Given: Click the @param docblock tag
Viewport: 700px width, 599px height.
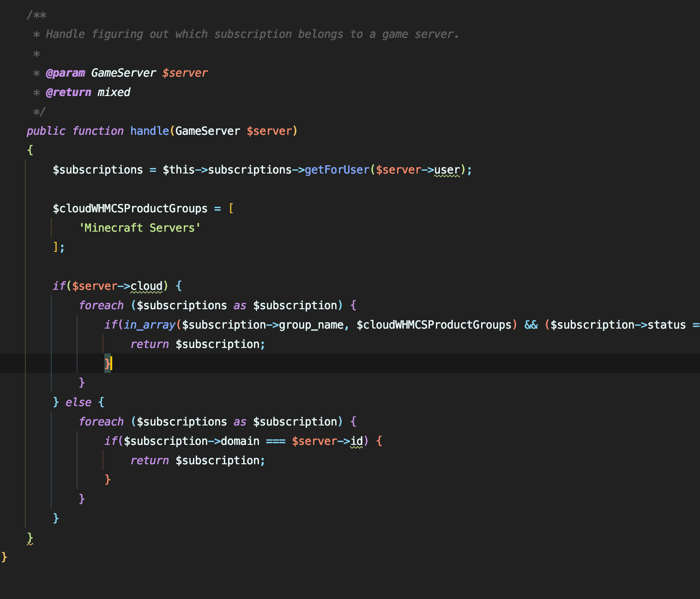Looking at the screenshot, I should coord(65,73).
